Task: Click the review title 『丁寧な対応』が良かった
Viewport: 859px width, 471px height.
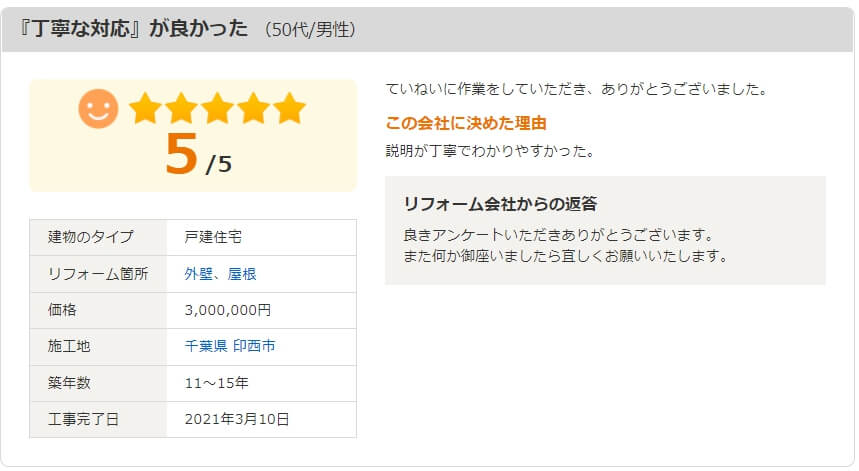Action: point(133,28)
